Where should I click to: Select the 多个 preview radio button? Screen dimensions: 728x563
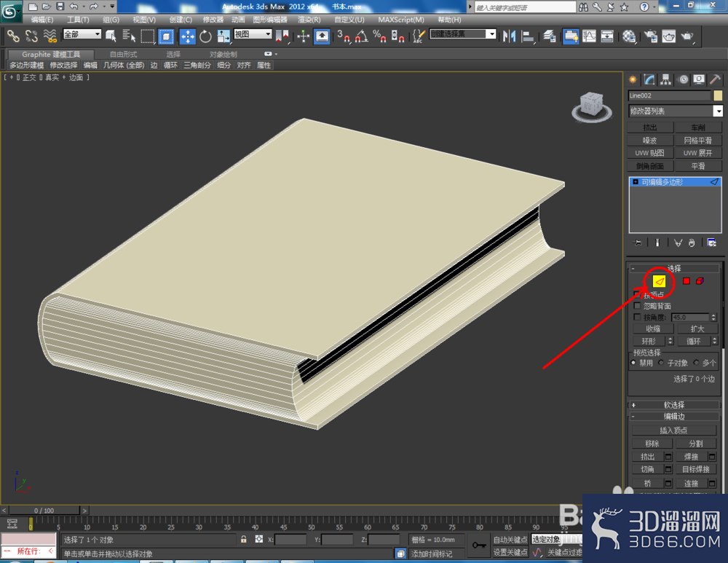tap(696, 363)
